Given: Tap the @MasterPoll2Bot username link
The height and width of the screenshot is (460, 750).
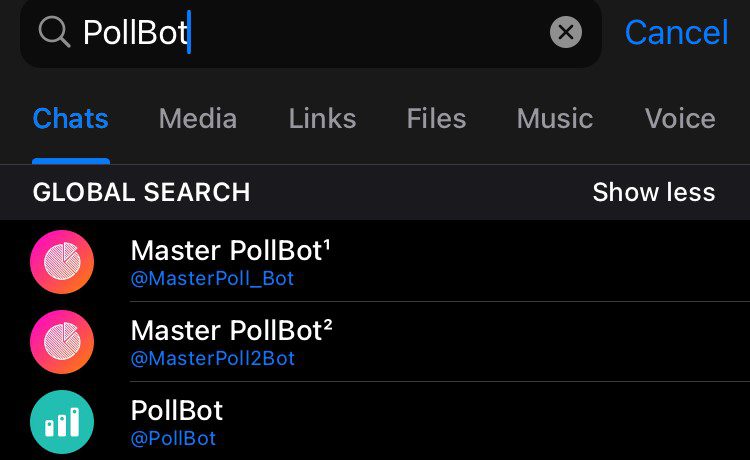Looking at the screenshot, I should [x=213, y=359].
